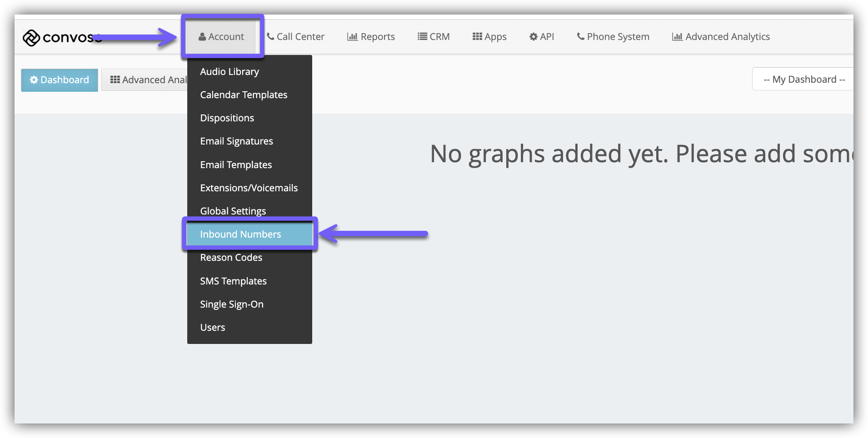Click the CRM list icon

422,37
